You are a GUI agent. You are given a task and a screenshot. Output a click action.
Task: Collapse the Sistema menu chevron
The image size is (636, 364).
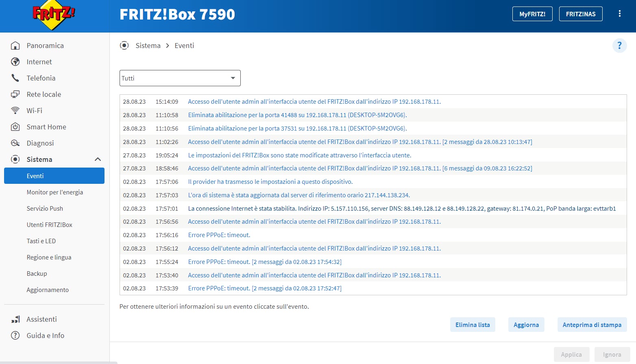click(x=98, y=159)
